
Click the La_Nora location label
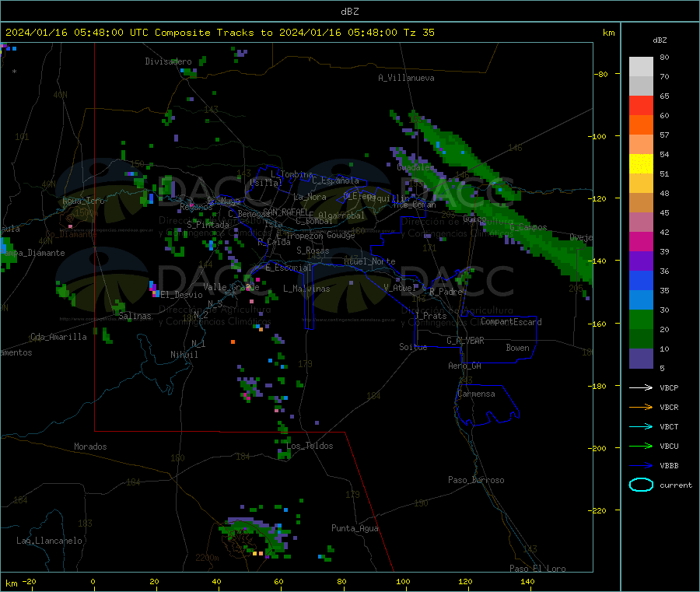click(x=310, y=197)
